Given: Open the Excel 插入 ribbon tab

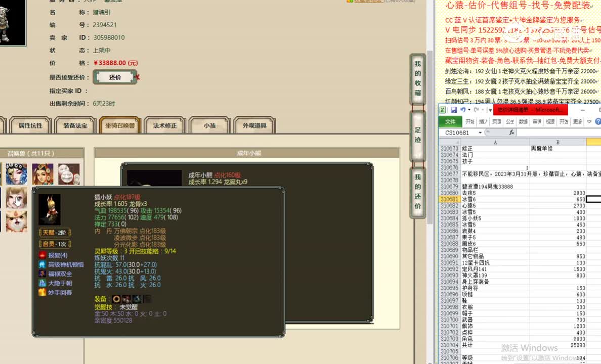Looking at the screenshot, I should [x=483, y=121].
